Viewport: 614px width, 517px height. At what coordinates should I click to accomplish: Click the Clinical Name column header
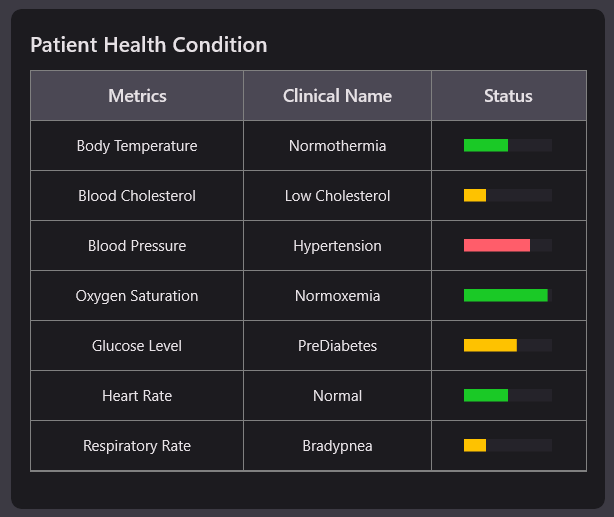337,96
